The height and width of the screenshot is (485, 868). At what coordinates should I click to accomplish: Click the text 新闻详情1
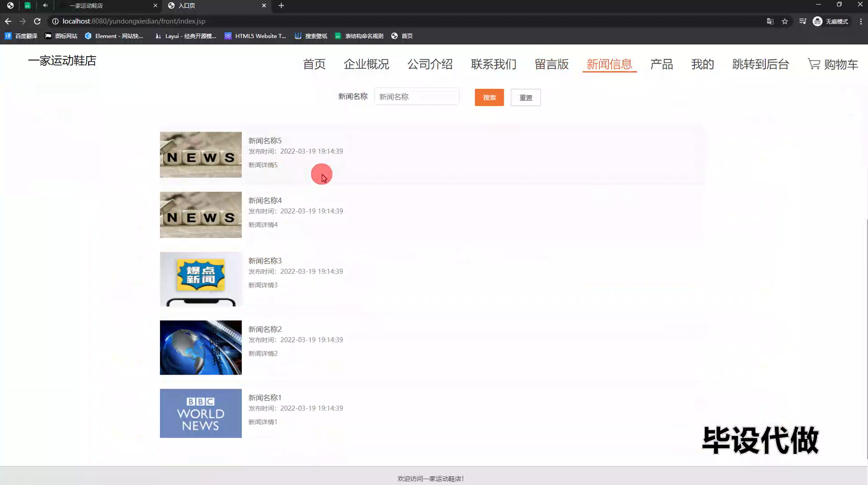pyautogui.click(x=263, y=422)
